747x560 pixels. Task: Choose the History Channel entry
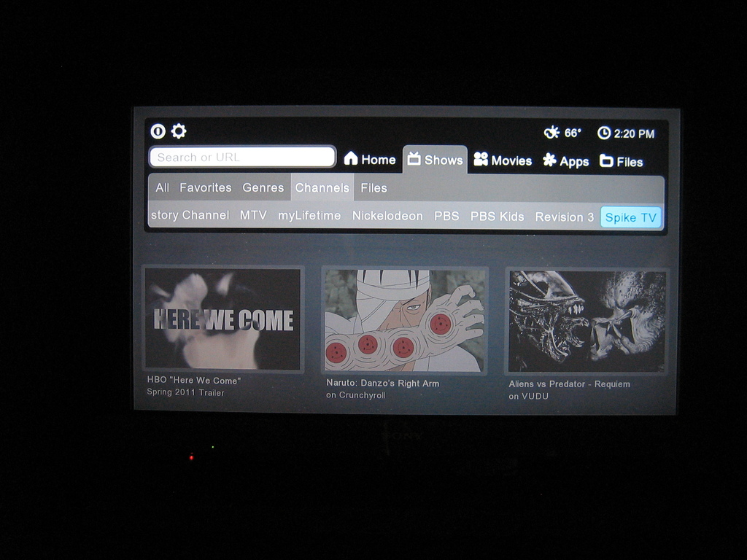[x=190, y=215]
